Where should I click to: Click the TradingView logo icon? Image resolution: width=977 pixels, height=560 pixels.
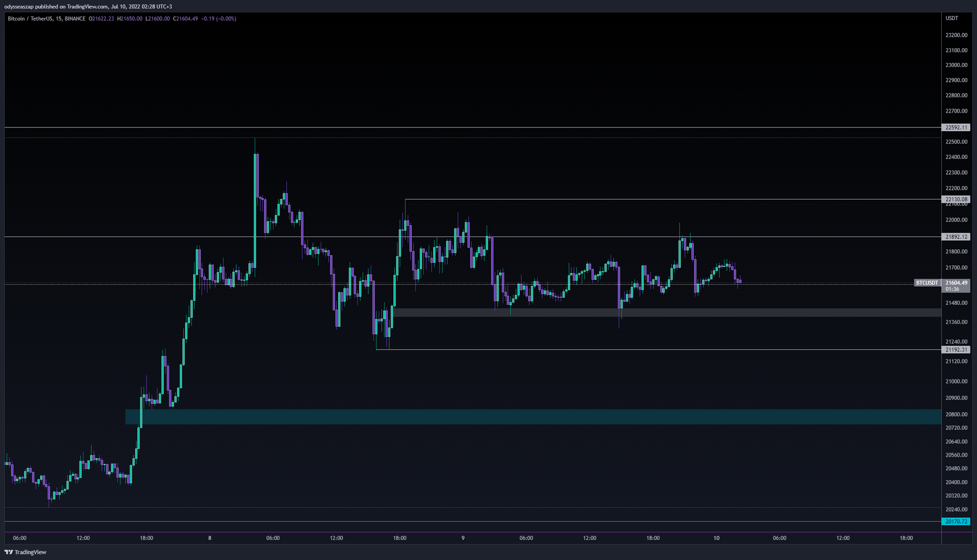pos(9,552)
